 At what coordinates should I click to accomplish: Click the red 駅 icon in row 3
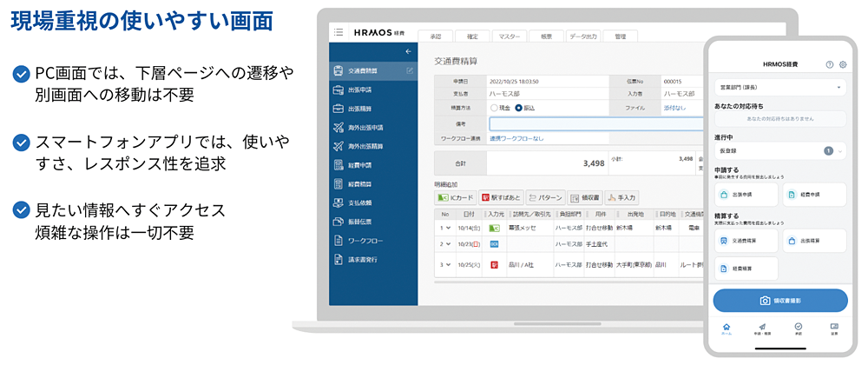pos(495,265)
